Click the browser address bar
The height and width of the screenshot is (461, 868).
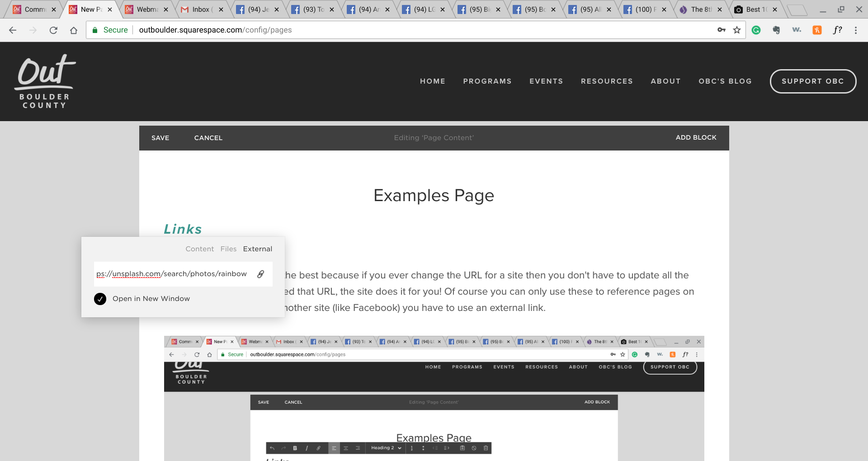point(416,30)
